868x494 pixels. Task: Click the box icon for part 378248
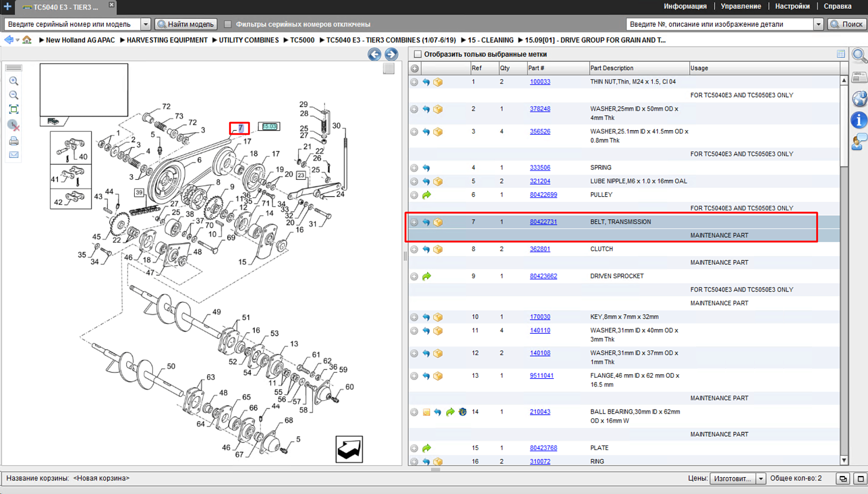point(438,109)
